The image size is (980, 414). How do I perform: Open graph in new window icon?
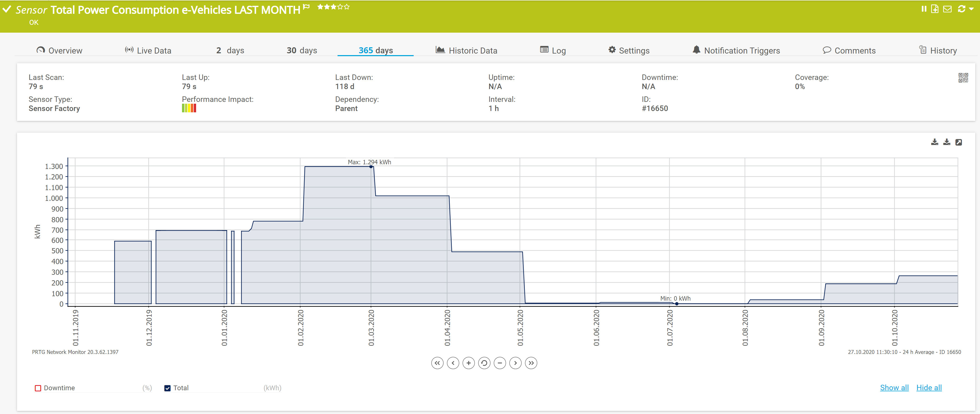tap(959, 142)
